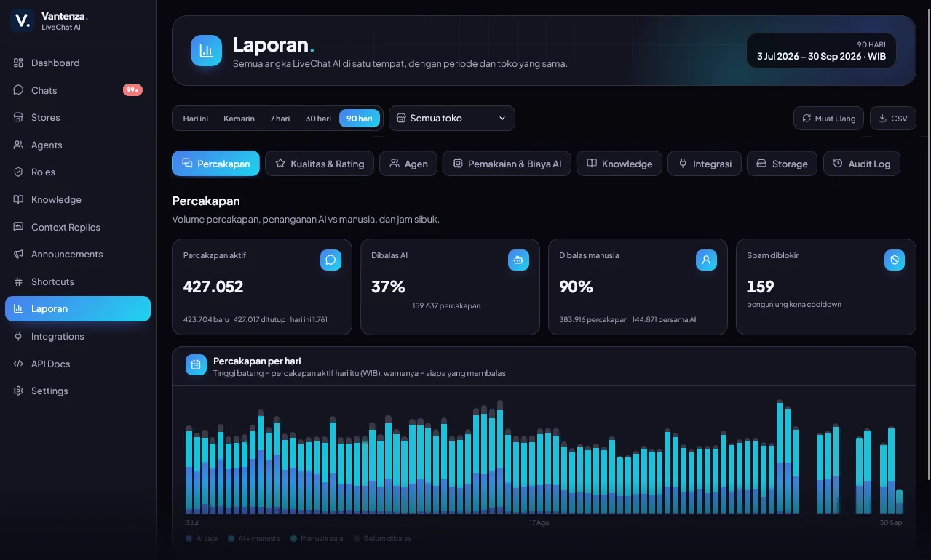Click the shield icon on Spam diblokir card
Screen dimensions: 931x560
tap(895, 260)
